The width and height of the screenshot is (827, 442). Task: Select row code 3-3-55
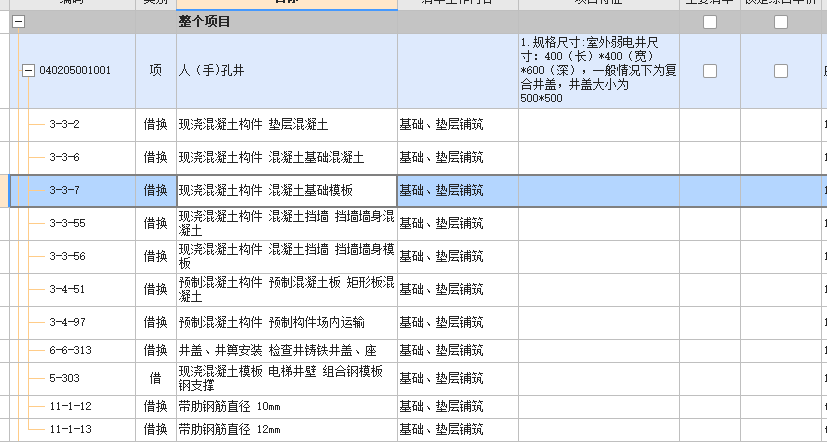(67, 223)
